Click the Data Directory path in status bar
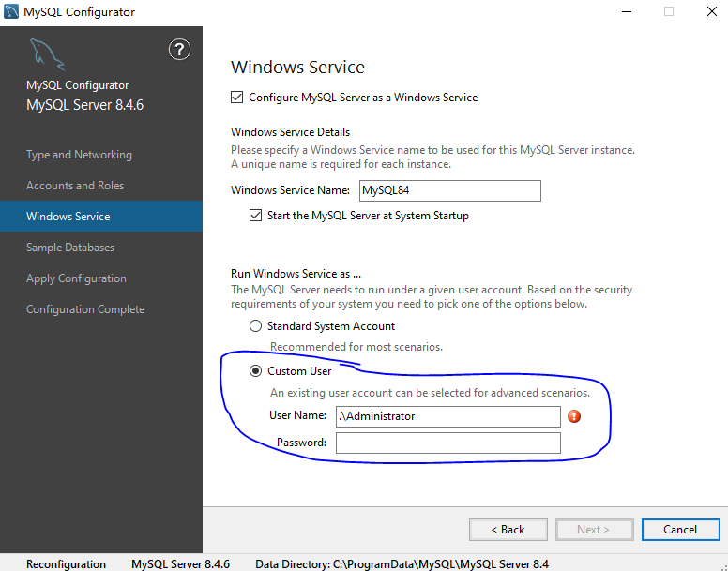Screen dimensions: 728x571 [x=402, y=564]
